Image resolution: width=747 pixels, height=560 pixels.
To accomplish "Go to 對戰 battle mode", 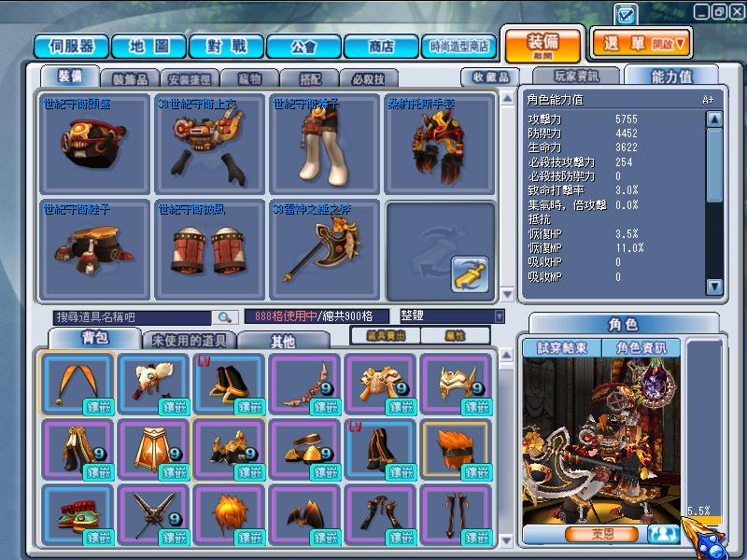I will click(x=226, y=47).
